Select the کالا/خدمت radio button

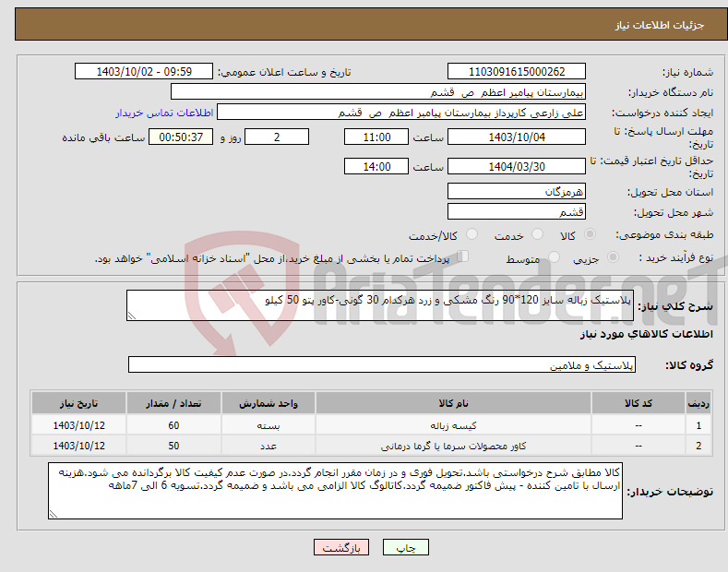pos(471,234)
